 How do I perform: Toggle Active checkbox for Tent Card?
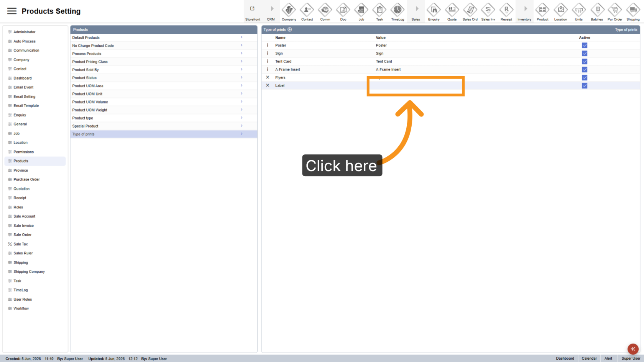(x=585, y=61)
